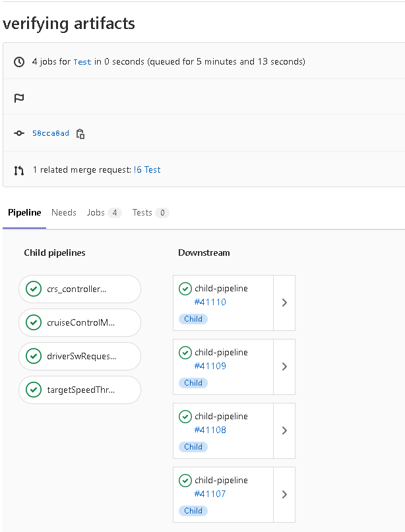The image size is (405, 532).
Task: Click the merge request icon
Action: point(19,170)
